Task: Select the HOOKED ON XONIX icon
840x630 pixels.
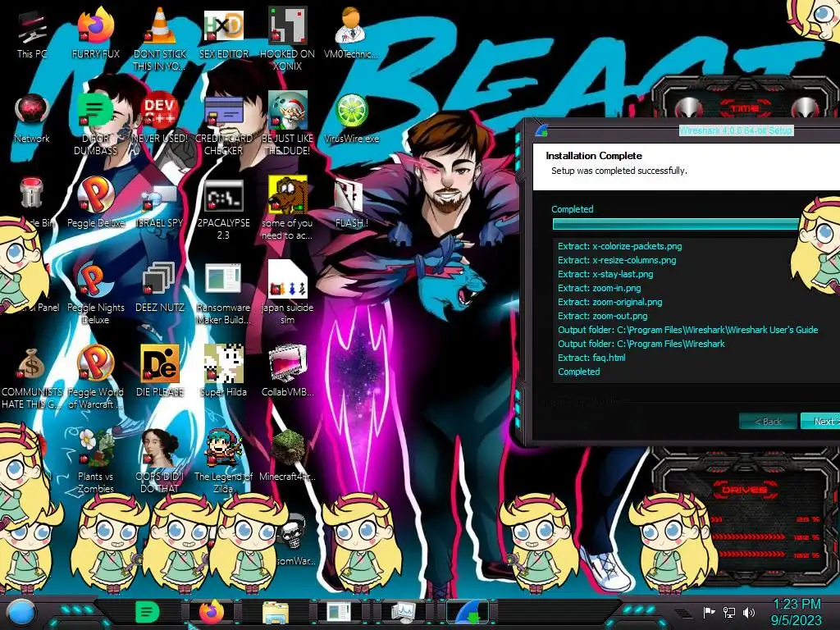Action: coord(288,39)
